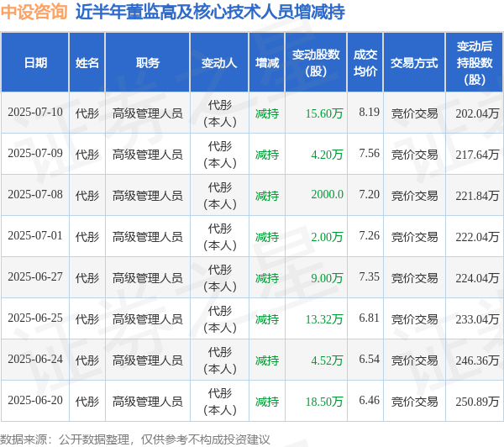The width and height of the screenshot is (504, 447).
Task: Select the 2025-07-08 date cell
Action: [35, 195]
